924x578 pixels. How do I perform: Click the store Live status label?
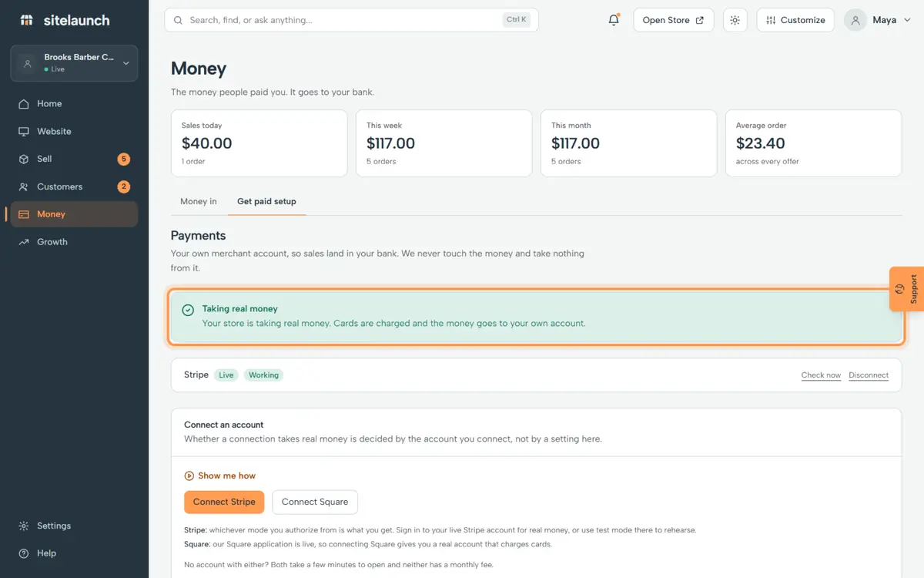54,69
